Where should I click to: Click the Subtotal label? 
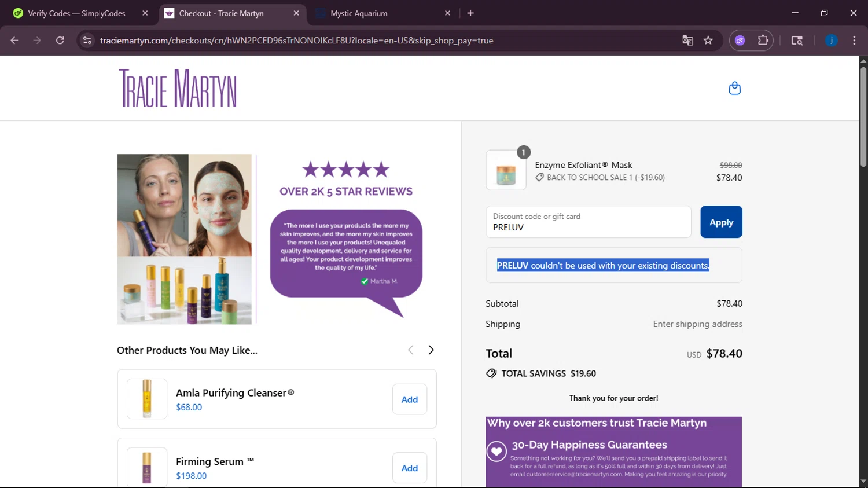[x=502, y=303]
